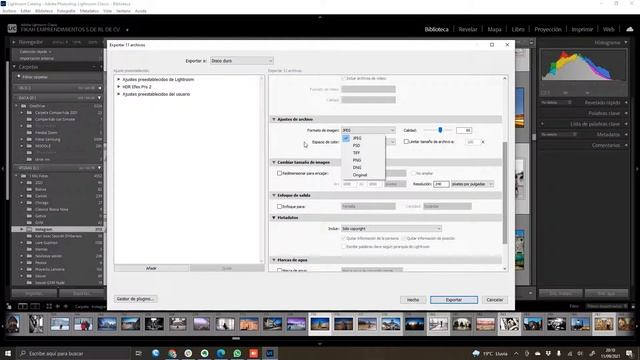This screenshot has width=640, height=360.
Task: Collapse the Ajustes de archivo section
Action: pyautogui.click(x=274, y=119)
